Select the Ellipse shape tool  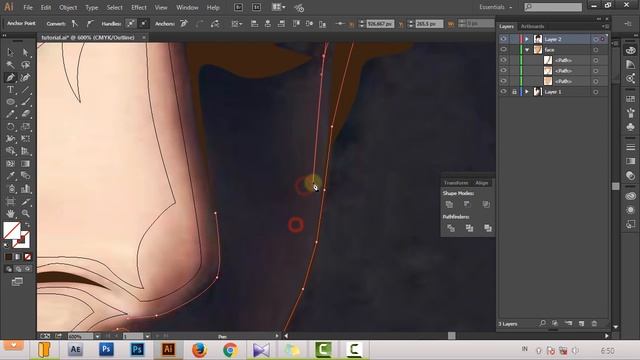coord(10,102)
